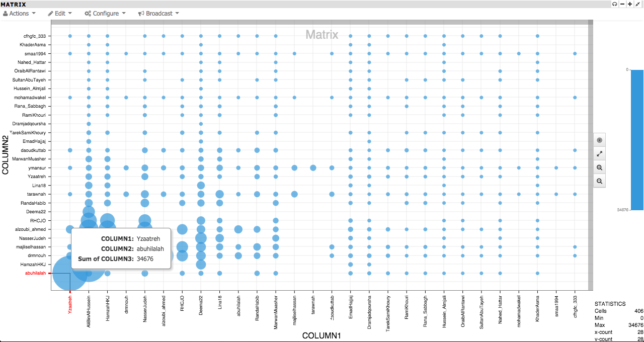
Task: Click the COLUMN1 axis title
Action: click(x=321, y=335)
